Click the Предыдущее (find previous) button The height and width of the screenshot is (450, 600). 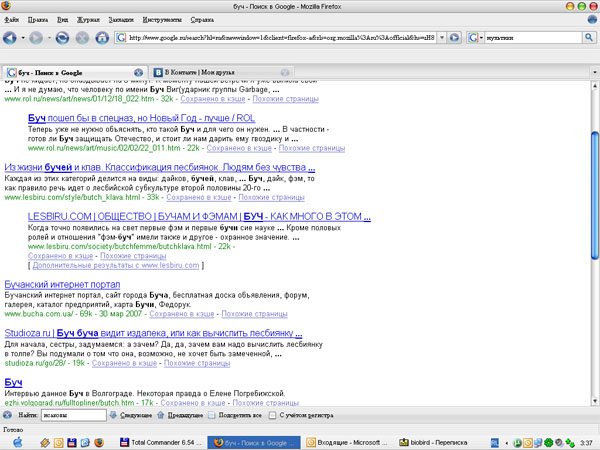coord(182,413)
